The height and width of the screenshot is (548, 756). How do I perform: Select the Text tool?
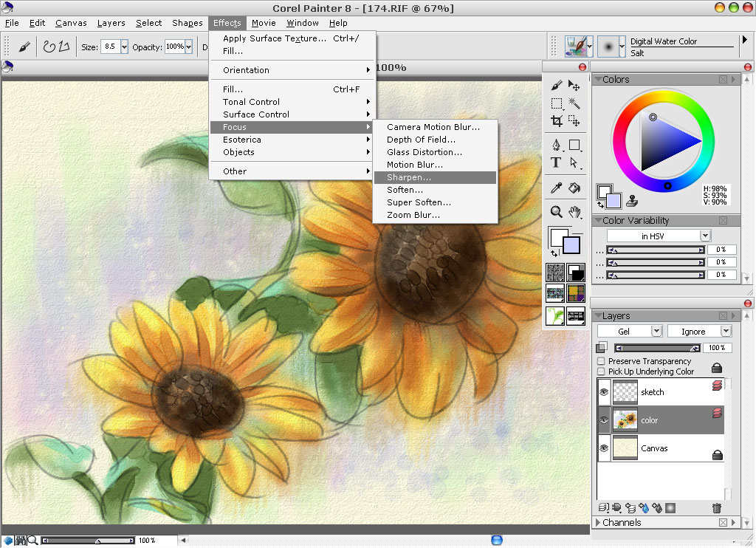(x=557, y=162)
